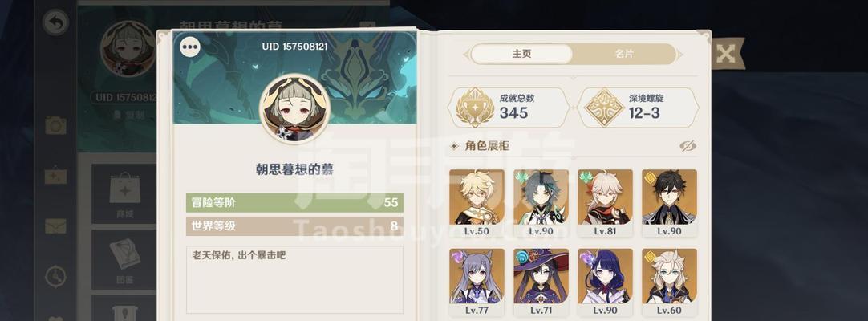Image resolution: width=868 pixels, height=321 pixels.
Task: Click the back arrow icon
Action: coord(55,22)
